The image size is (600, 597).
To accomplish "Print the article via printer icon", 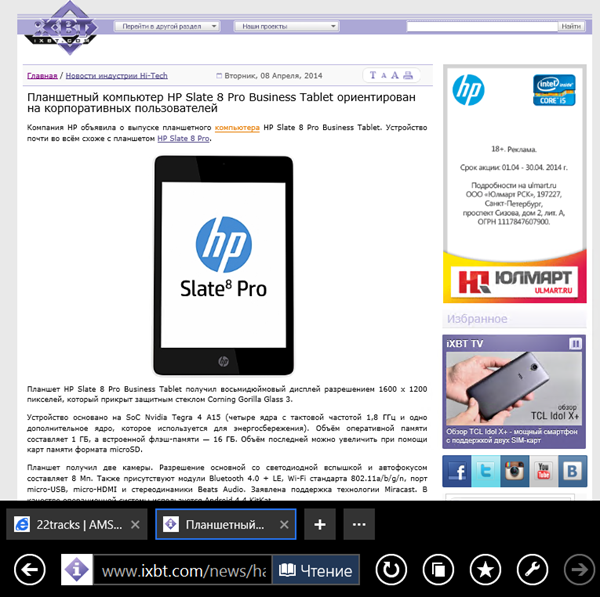I will click(408, 75).
